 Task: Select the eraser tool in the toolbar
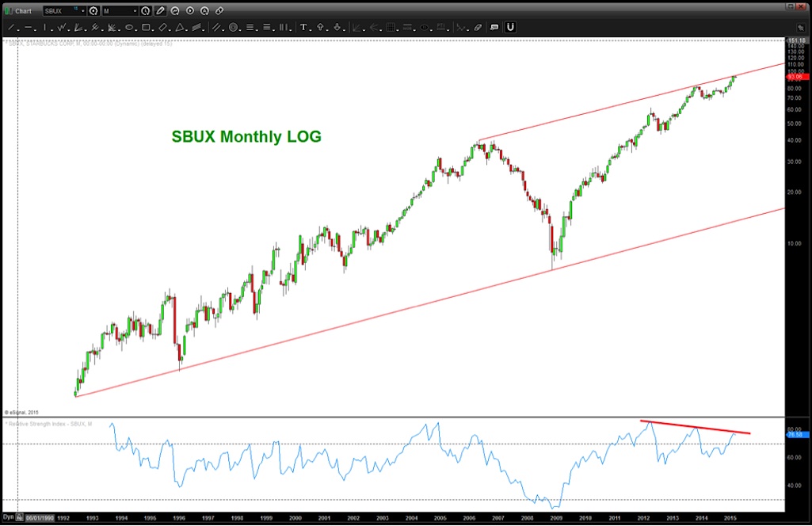(478, 28)
